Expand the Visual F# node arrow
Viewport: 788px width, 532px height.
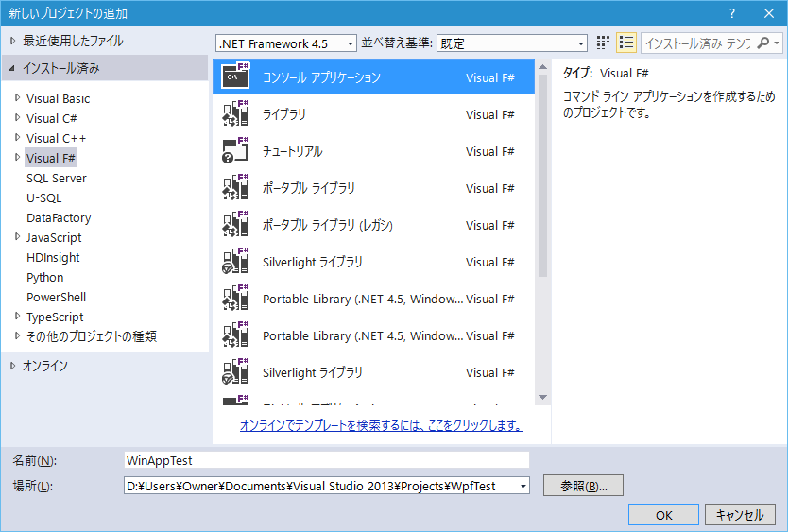pyautogui.click(x=18, y=158)
